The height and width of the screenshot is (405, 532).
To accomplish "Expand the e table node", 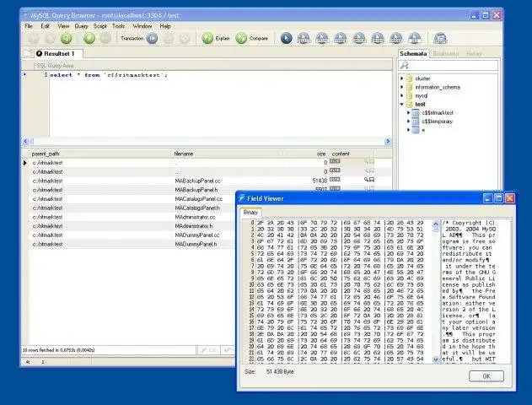I will (409, 130).
